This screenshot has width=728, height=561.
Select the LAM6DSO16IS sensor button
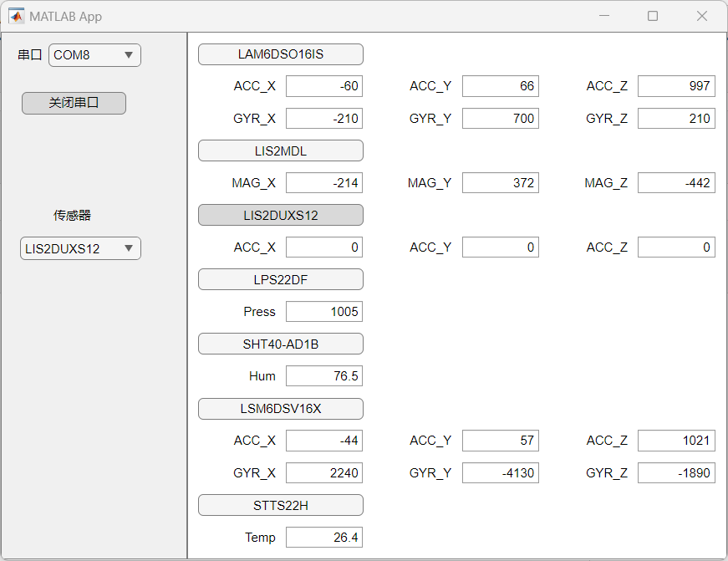point(281,54)
